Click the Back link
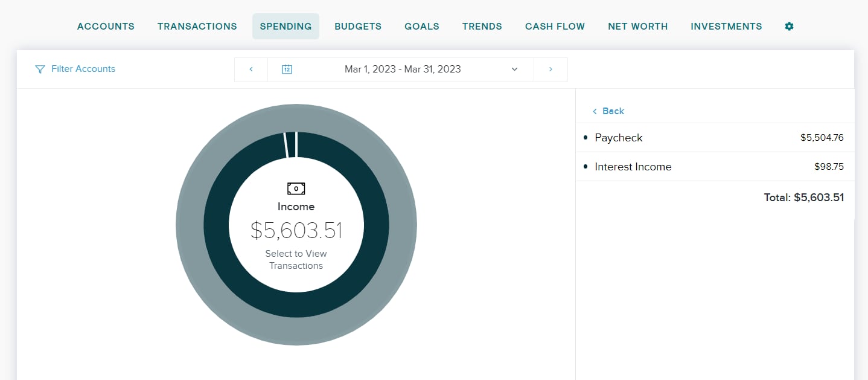 (608, 111)
